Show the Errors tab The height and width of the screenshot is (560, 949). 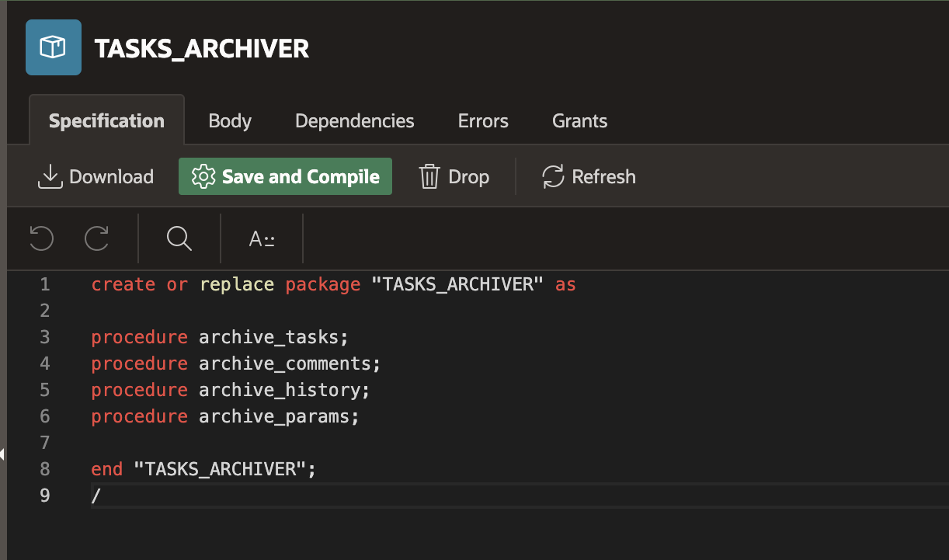(x=483, y=121)
